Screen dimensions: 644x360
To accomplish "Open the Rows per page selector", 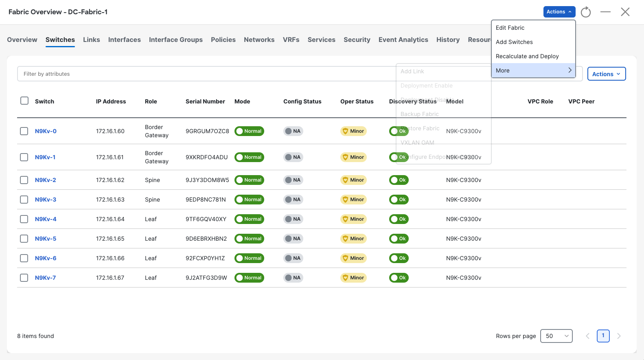I will coord(556,336).
